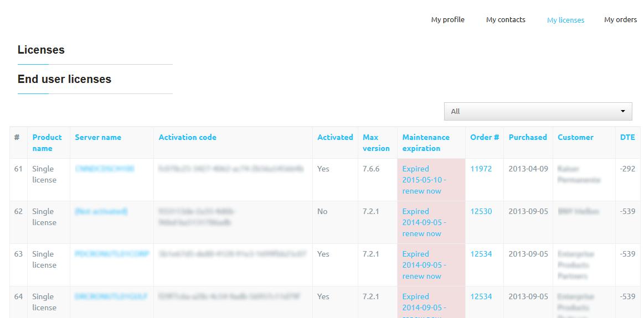This screenshot has width=644, height=318.
Task: Sort by Server name column
Action: point(98,137)
